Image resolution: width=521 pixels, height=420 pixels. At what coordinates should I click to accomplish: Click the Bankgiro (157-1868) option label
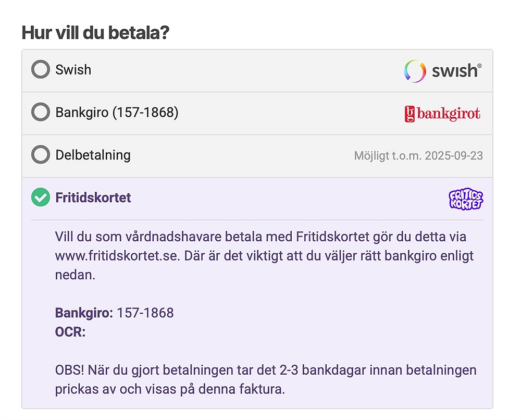117,113
